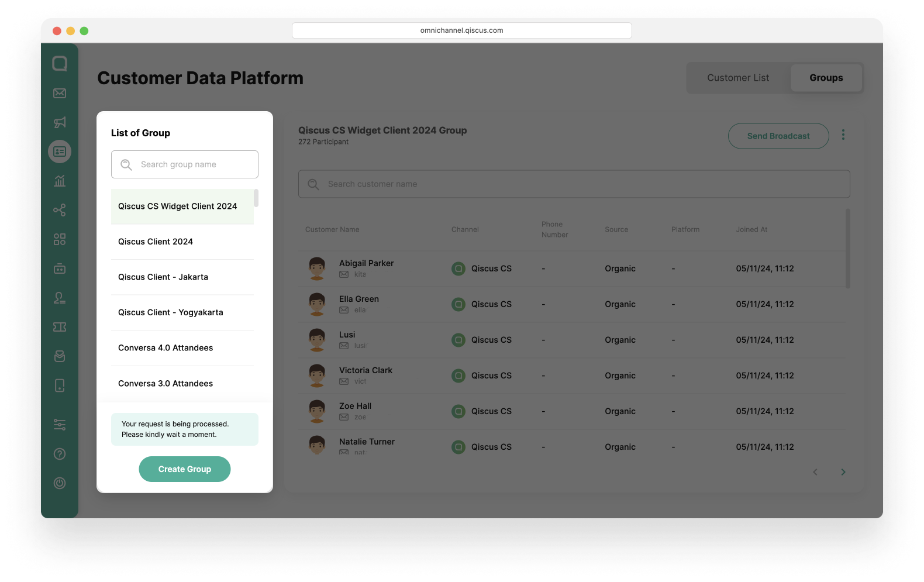The height and width of the screenshot is (582, 924).
Task: Select the customer data platform sidebar icon
Action: [60, 151]
